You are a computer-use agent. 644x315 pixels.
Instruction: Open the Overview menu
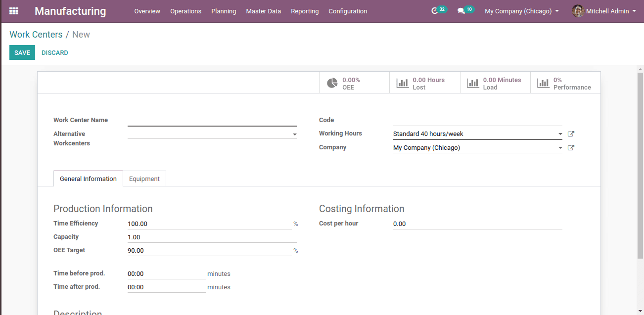(x=147, y=11)
